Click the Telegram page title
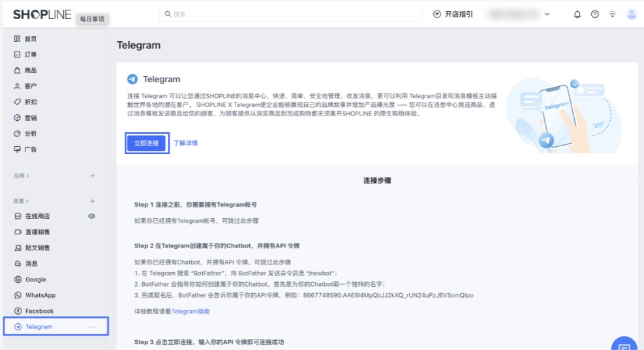The width and height of the screenshot is (644, 350). (x=138, y=45)
